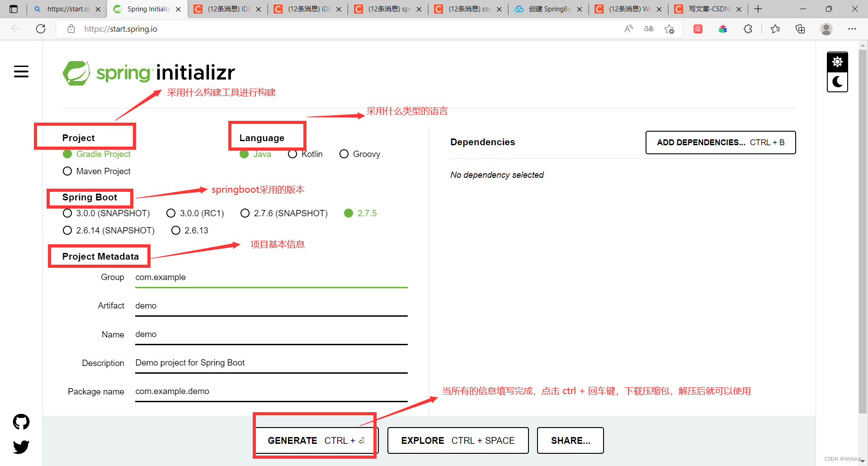Click ADD DEPENDENCIES... button
868x466 pixels.
(721, 143)
